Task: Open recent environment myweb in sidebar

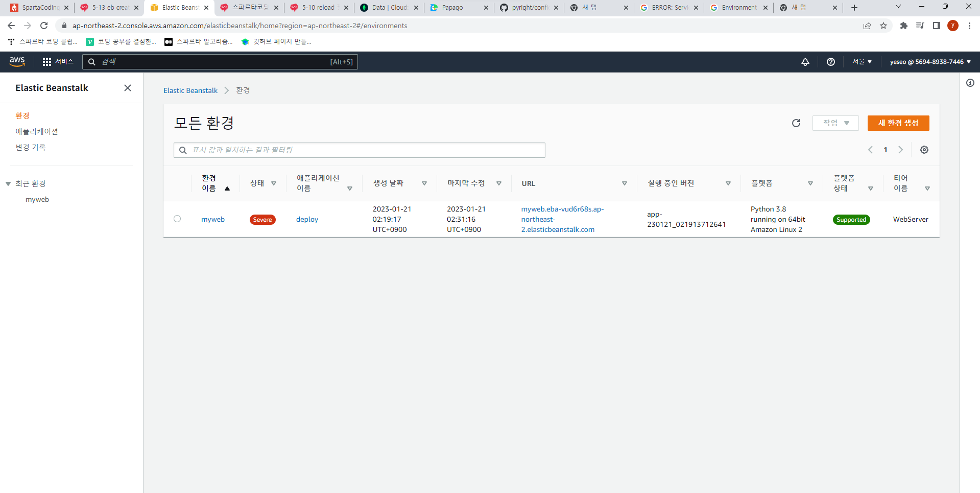Action: [x=37, y=199]
